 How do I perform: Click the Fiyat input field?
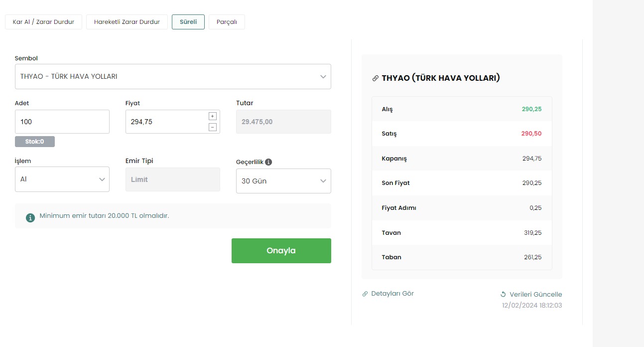(x=173, y=122)
